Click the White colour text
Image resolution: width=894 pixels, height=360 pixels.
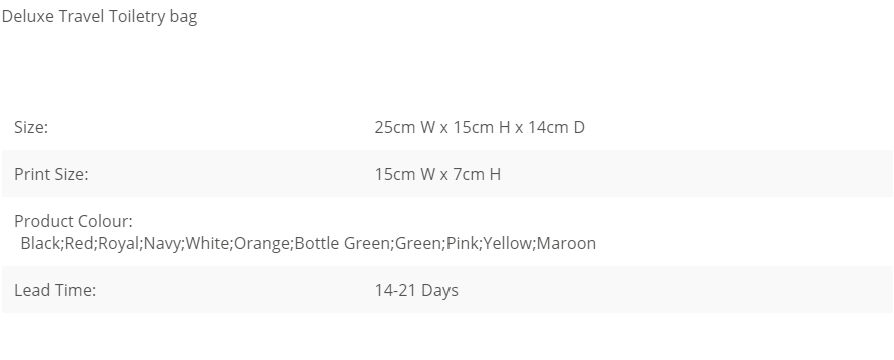(207, 244)
